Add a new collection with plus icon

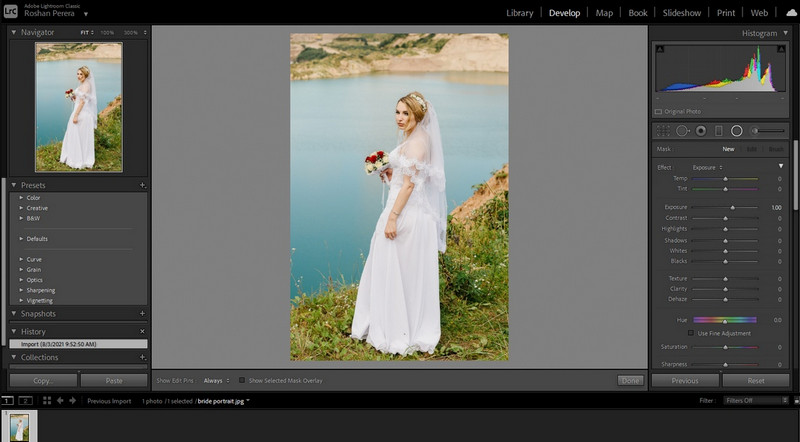click(x=143, y=357)
